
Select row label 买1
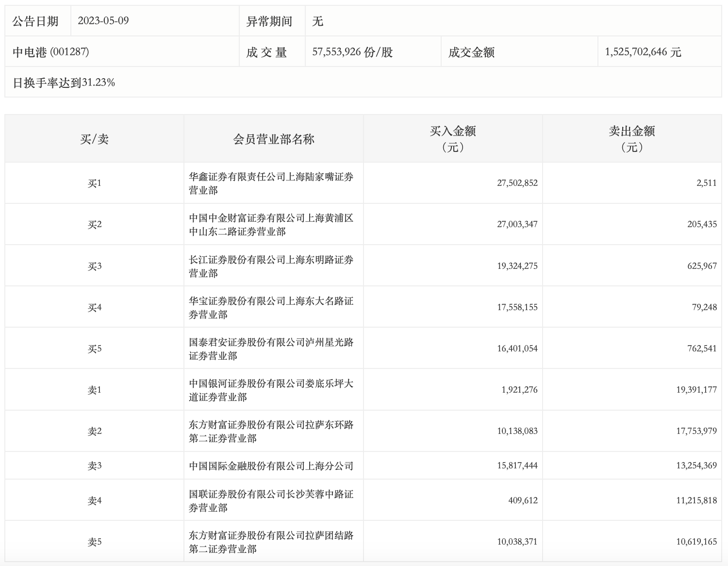point(95,183)
